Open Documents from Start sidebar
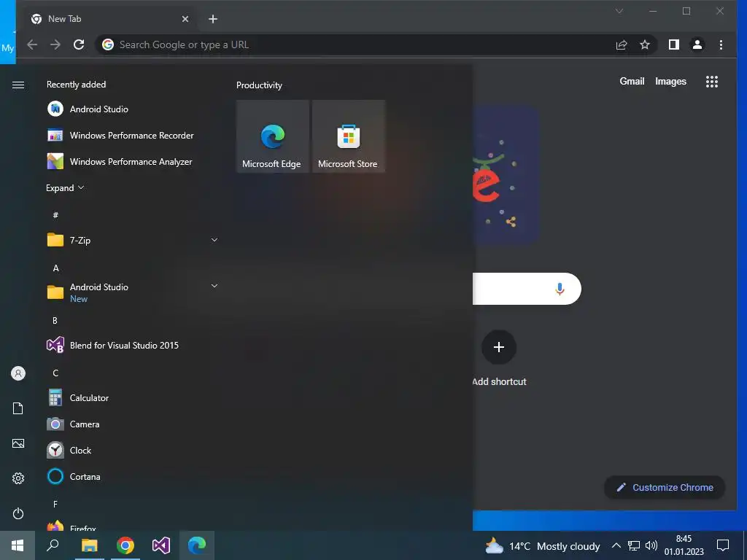 point(18,408)
